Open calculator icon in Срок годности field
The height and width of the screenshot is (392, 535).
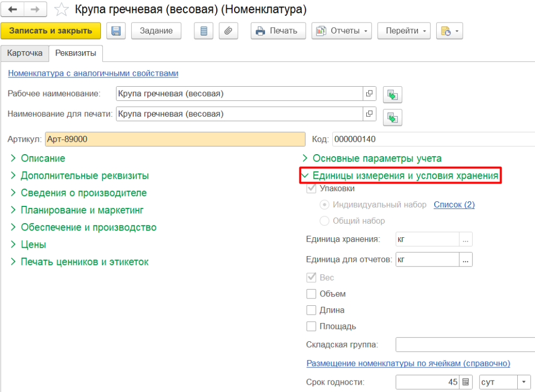pos(466,382)
